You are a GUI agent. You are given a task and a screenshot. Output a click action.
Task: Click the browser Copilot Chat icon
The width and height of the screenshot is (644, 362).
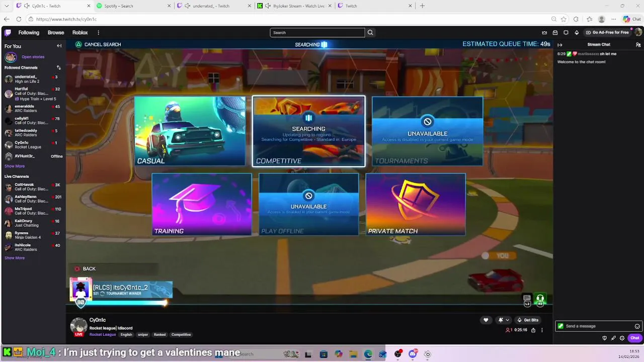[x=631, y=19]
